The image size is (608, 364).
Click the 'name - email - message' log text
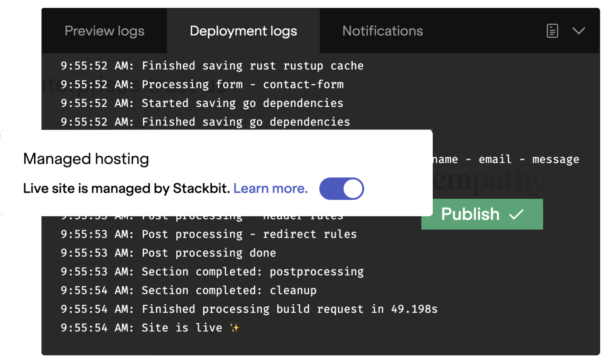[506, 159]
